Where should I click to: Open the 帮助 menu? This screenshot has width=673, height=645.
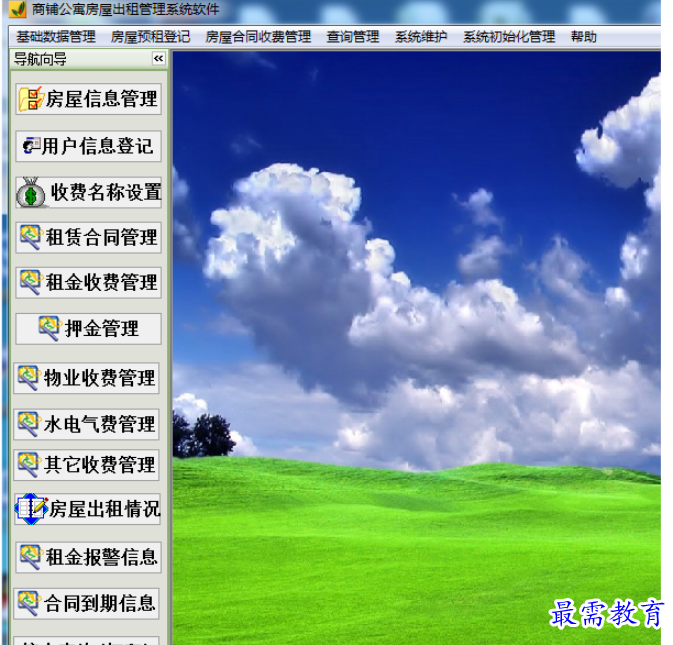pos(584,37)
